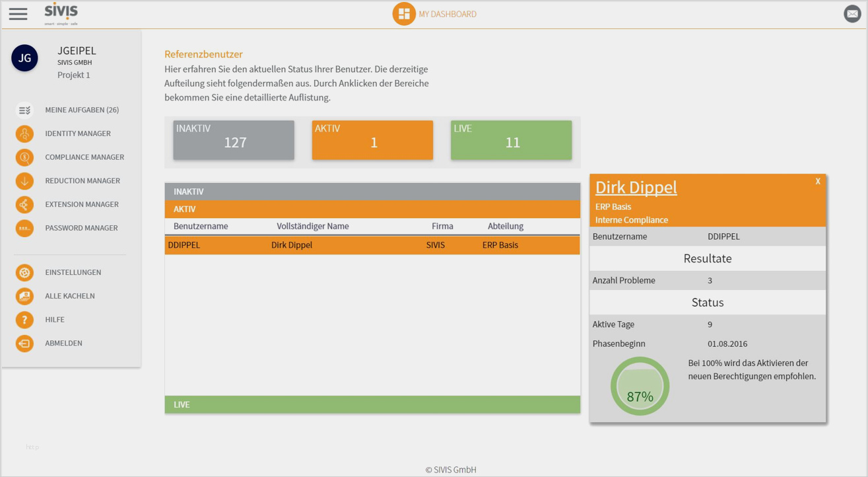Image resolution: width=868 pixels, height=477 pixels.
Task: Select the DDIPPEL table row
Action: tap(372, 245)
